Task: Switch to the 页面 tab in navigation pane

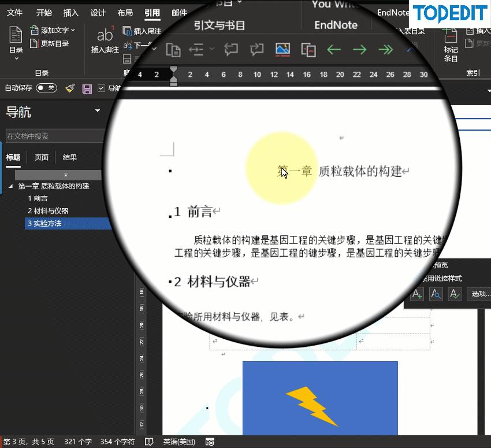Action: tap(41, 157)
